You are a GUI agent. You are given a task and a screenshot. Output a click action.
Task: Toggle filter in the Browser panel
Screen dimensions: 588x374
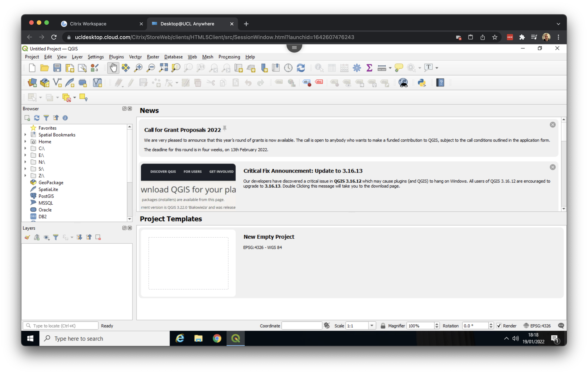(46, 118)
